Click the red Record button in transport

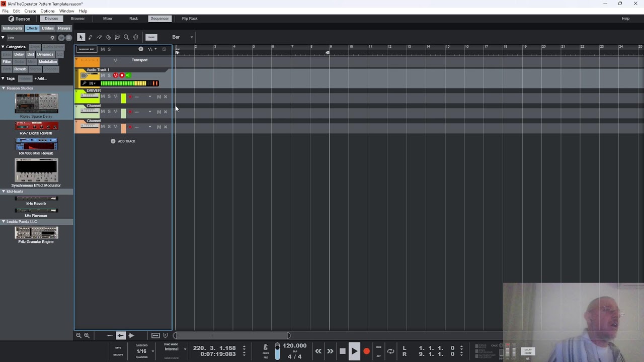[366, 351]
